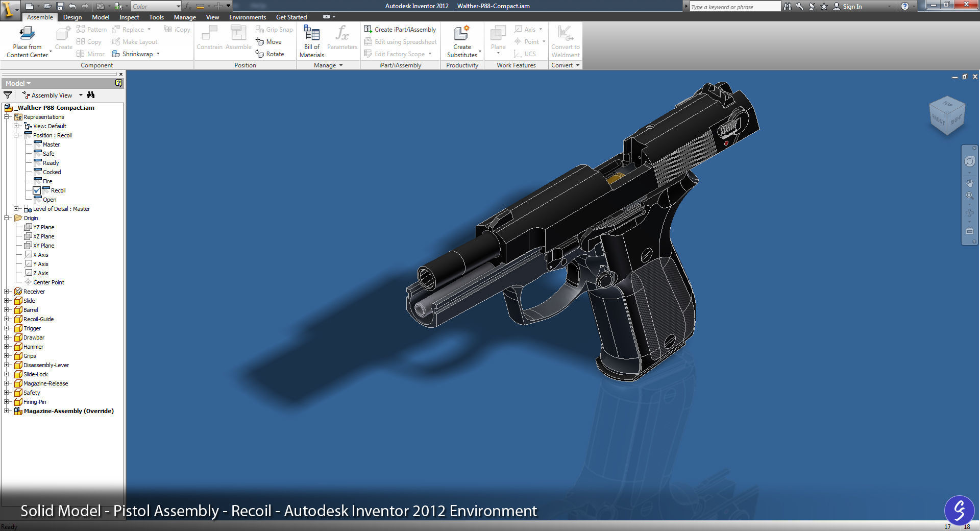Open the help question mark icon
Image resolution: width=980 pixels, height=531 pixels.
click(x=905, y=6)
